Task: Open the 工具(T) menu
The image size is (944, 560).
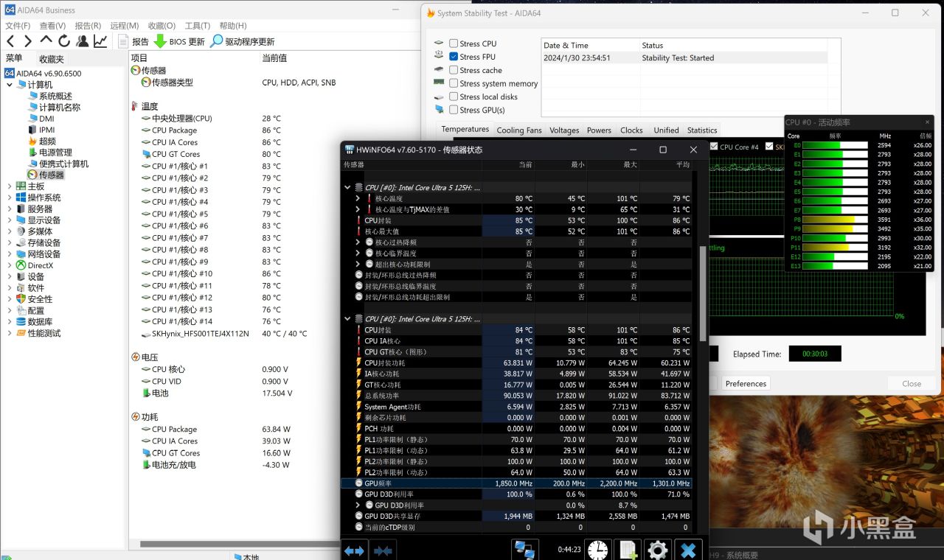Action: 197,26
